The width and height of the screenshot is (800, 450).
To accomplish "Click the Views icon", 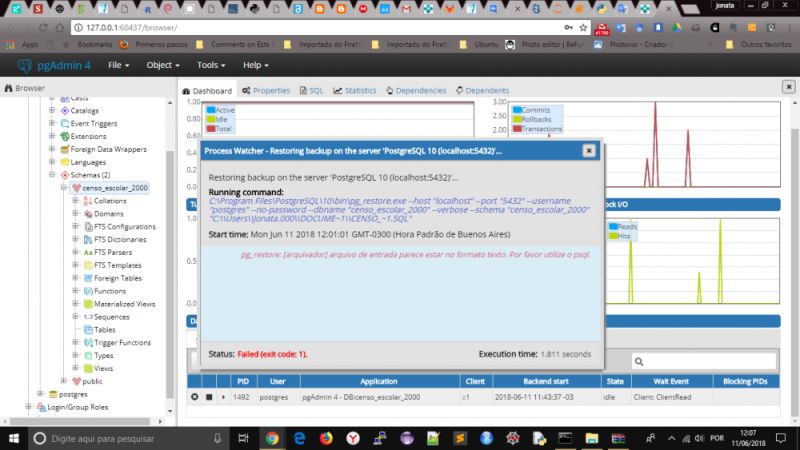I will (x=88, y=368).
